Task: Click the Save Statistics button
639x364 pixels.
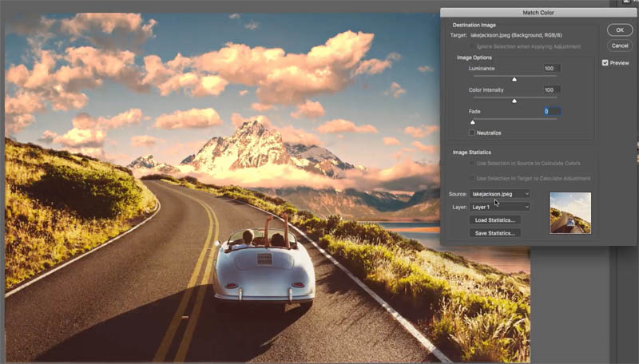Action: 494,233
